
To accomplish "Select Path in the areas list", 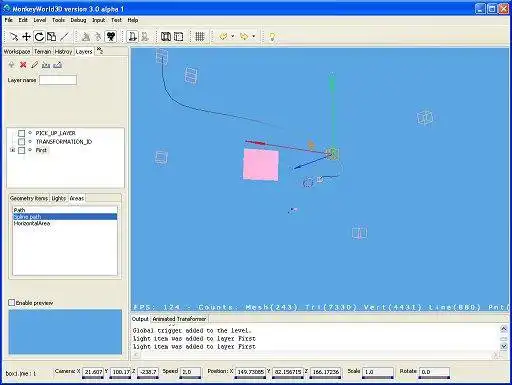I will [65, 210].
